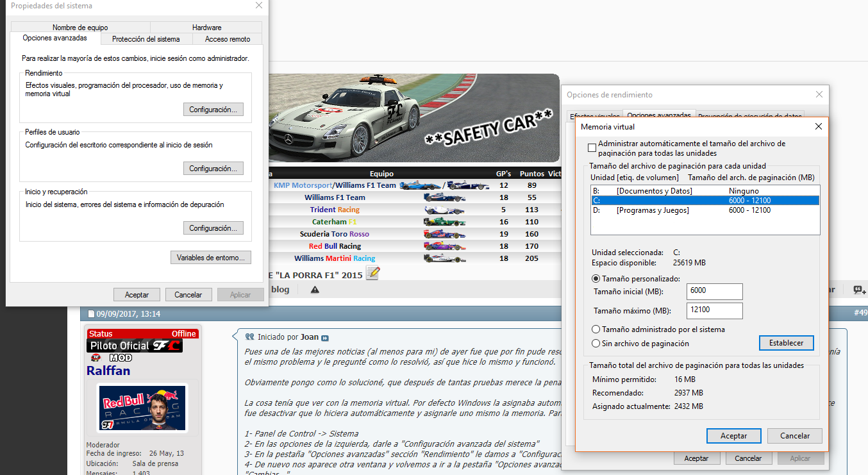The height and width of the screenshot is (475, 868).
Task: Click the red "Offline" status label
Action: point(183,334)
